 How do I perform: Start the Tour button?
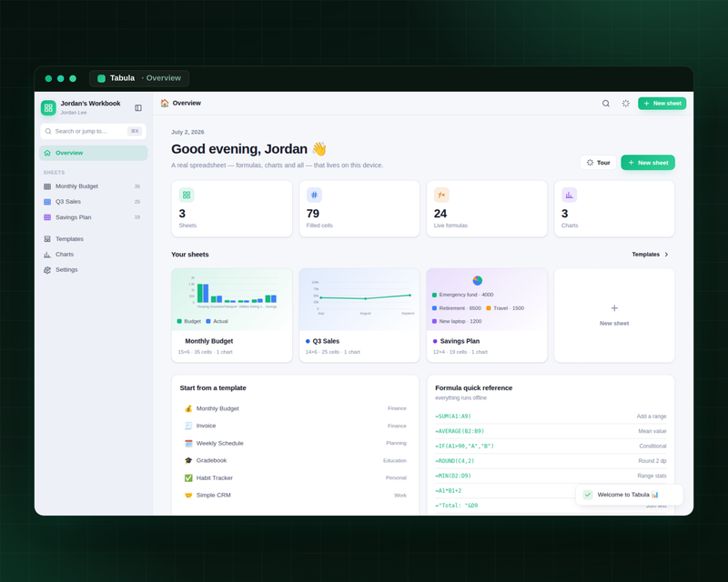click(598, 163)
